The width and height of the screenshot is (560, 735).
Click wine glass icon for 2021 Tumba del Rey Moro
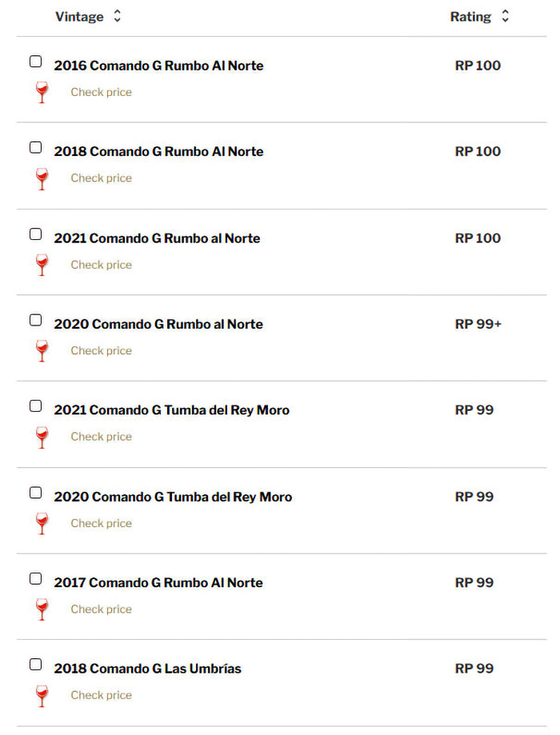point(42,437)
